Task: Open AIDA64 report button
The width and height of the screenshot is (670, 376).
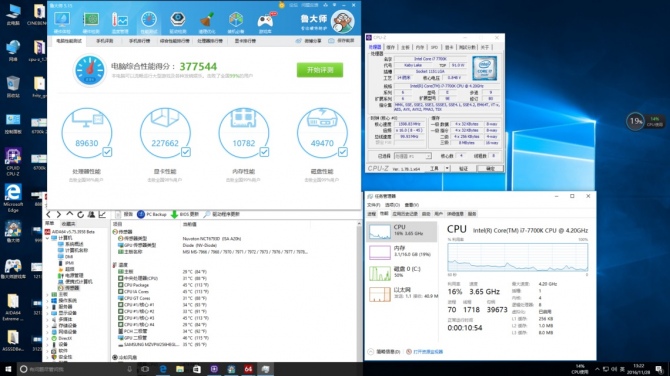Action: click(124, 214)
